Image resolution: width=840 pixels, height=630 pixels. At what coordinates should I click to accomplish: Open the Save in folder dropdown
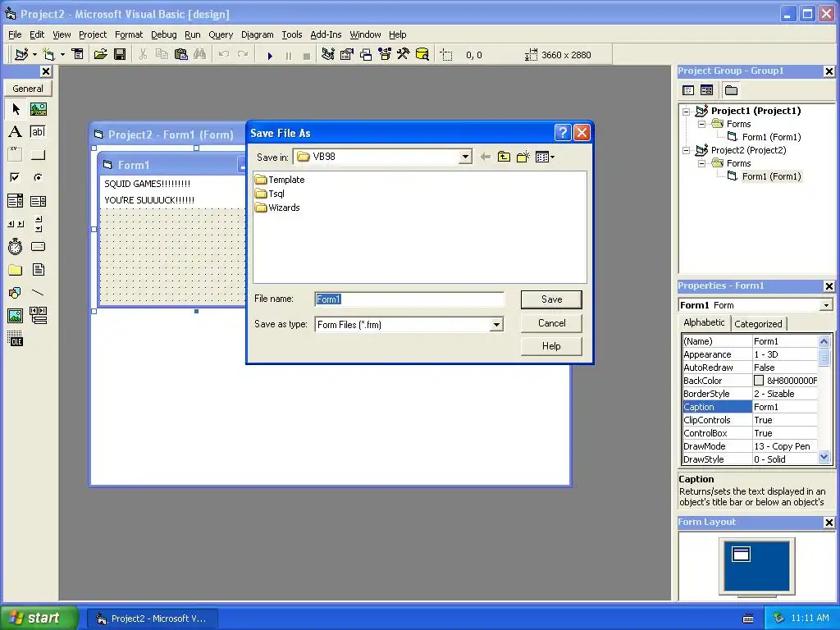[465, 157]
